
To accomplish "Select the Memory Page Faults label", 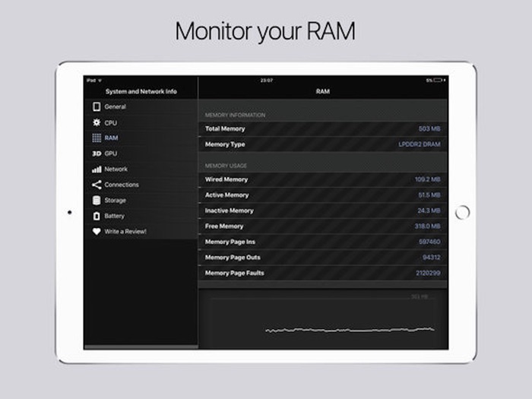I will tap(234, 273).
